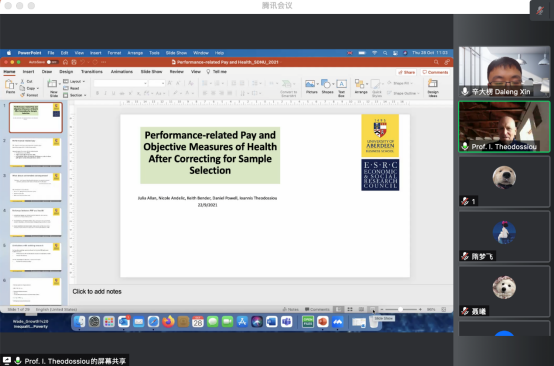
Task: Start Slide Show view from status bar
Action: coord(373,309)
